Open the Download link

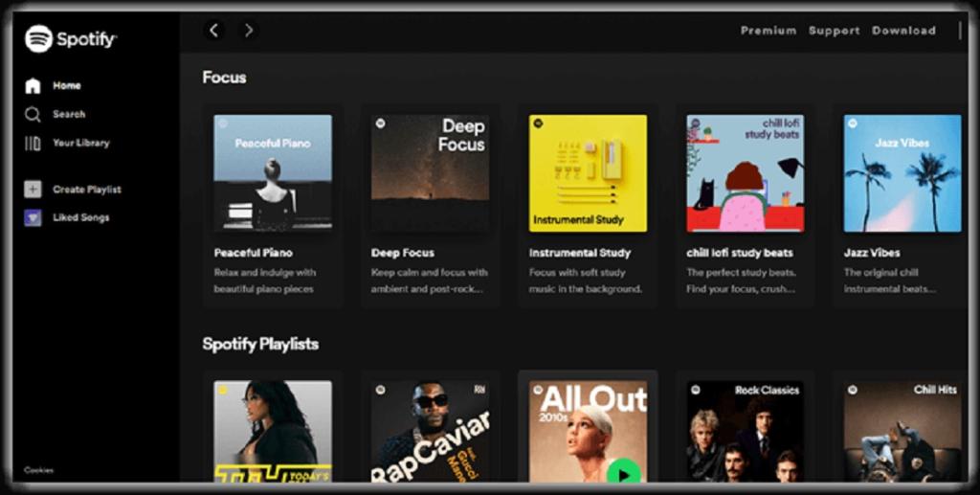point(903,31)
